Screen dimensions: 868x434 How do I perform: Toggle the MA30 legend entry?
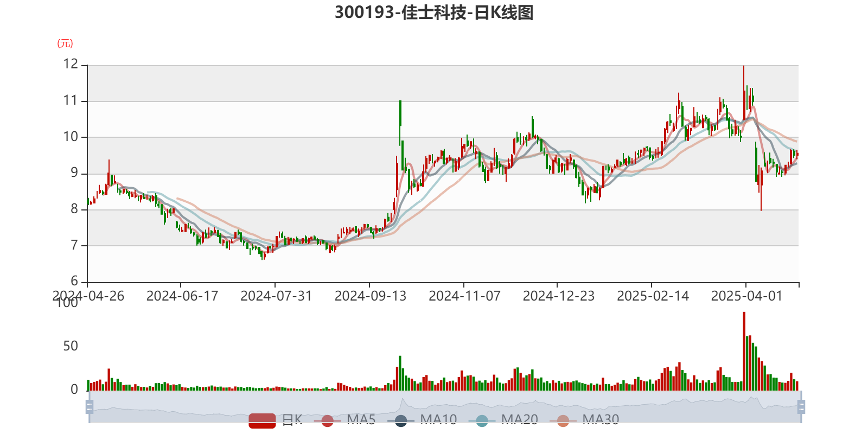click(563, 420)
